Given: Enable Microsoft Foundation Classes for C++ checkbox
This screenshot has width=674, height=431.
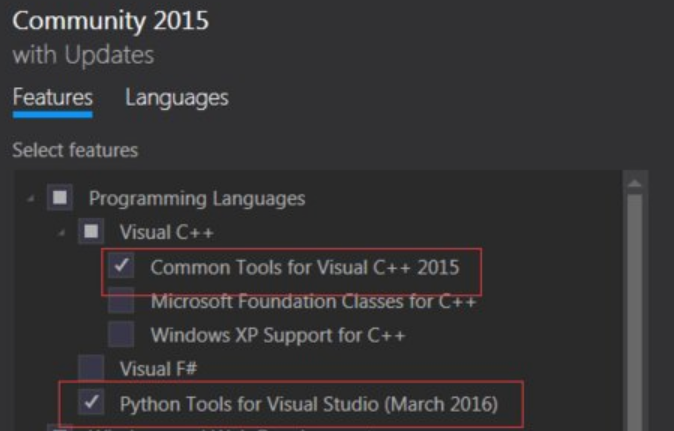Looking at the screenshot, I should click(x=122, y=301).
